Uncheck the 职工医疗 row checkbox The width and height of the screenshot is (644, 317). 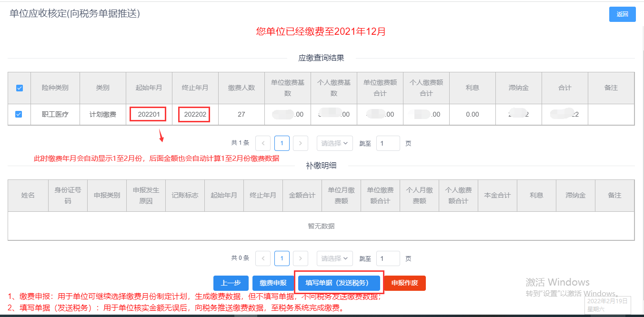tap(19, 114)
